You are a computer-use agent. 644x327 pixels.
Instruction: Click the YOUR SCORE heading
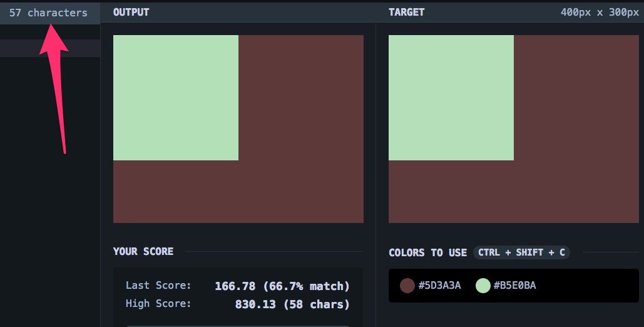(143, 251)
